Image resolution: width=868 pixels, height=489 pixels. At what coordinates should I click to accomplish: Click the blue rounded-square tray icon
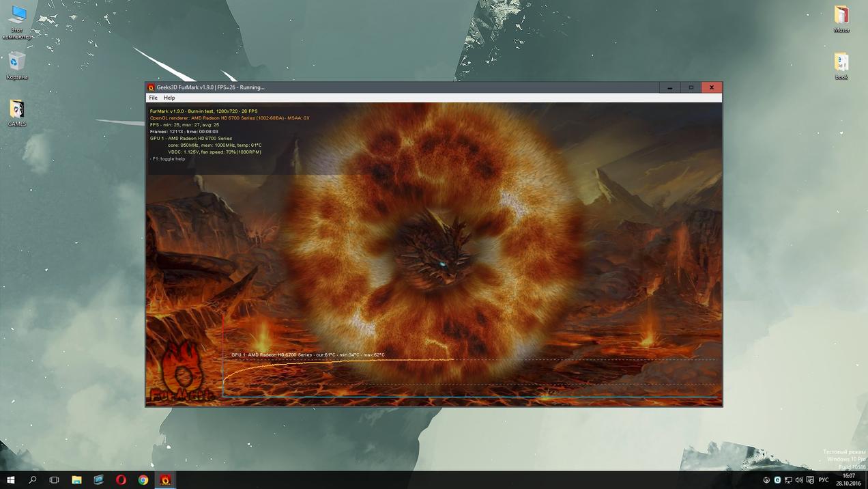[777, 480]
